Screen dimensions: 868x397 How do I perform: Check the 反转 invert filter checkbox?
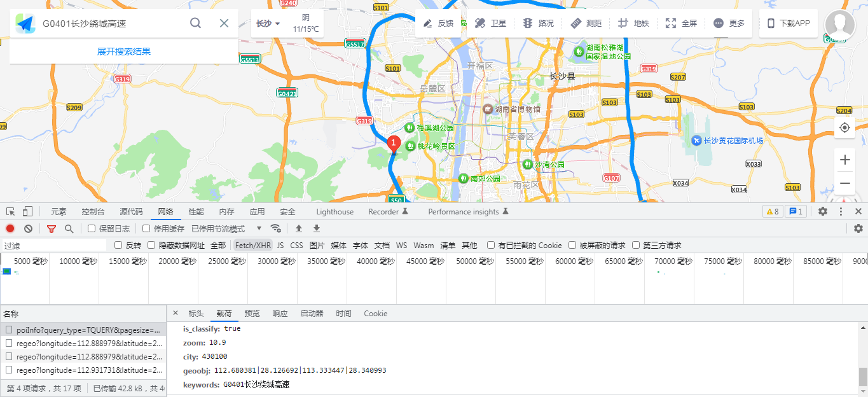[x=118, y=245]
